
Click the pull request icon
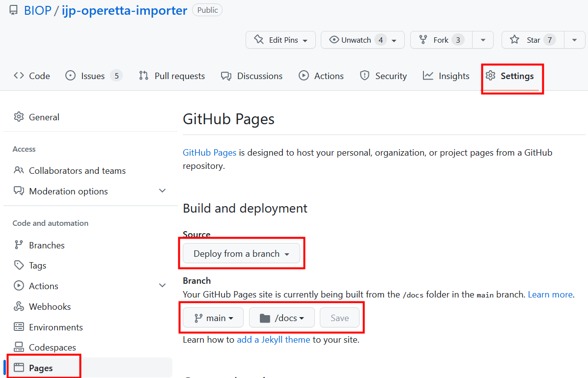tap(143, 75)
